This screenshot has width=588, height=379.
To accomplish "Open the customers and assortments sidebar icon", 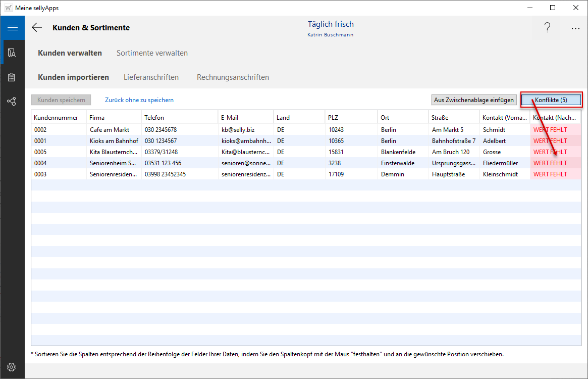I will (x=12, y=53).
